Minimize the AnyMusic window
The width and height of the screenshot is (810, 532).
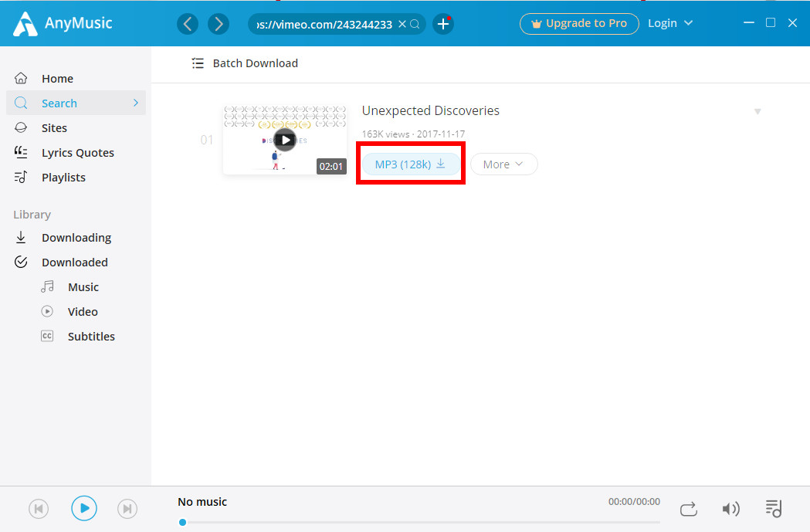tap(748, 22)
